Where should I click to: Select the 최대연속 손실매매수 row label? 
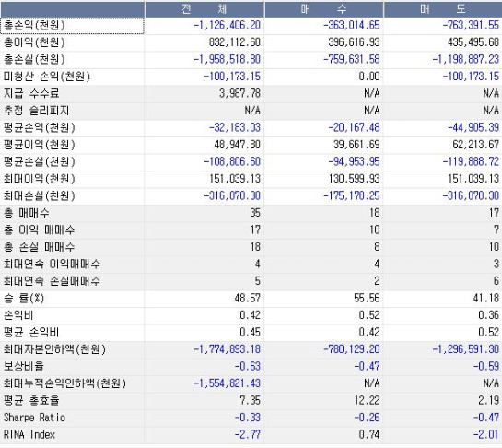pyautogui.click(x=52, y=281)
